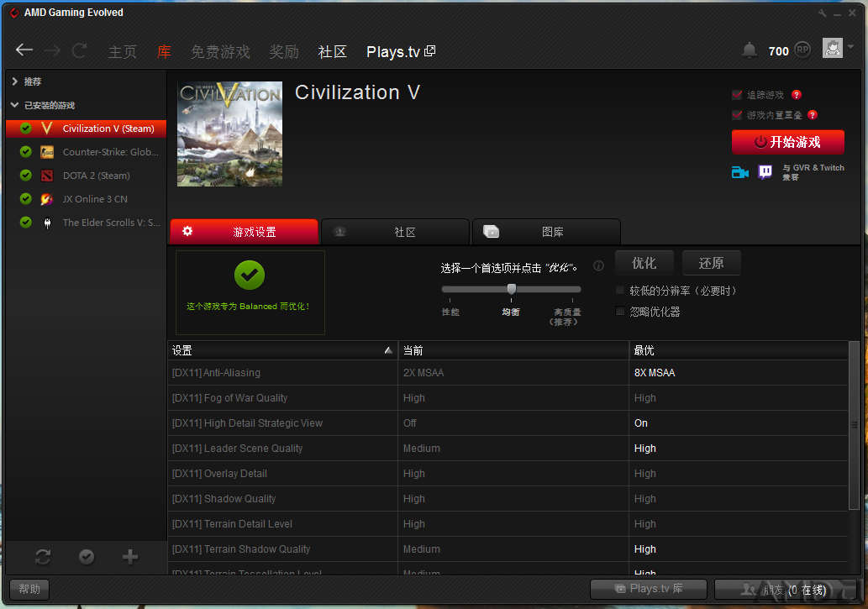Enable 较低的分辨率 (必要时) checkbox

[x=620, y=290]
